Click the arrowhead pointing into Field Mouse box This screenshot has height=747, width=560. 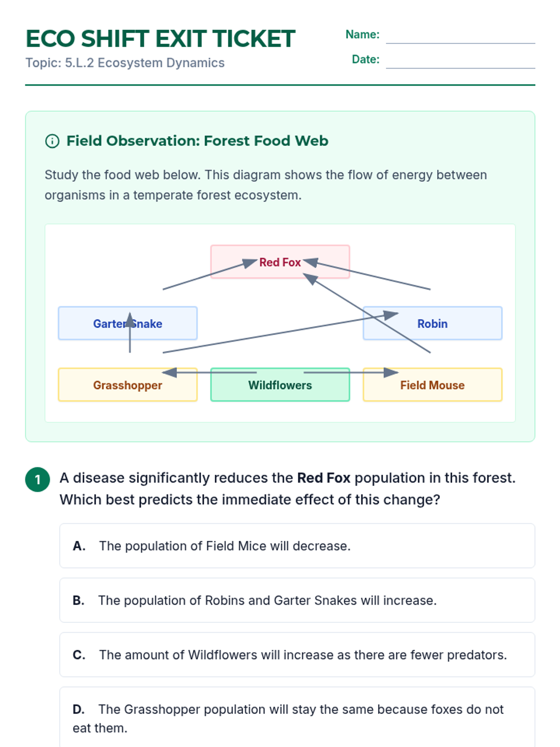[x=391, y=373]
